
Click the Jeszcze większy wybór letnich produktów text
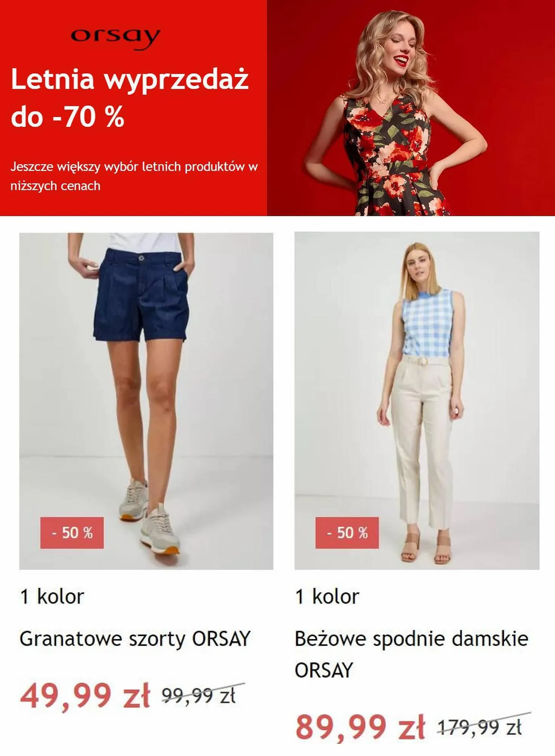tap(134, 176)
